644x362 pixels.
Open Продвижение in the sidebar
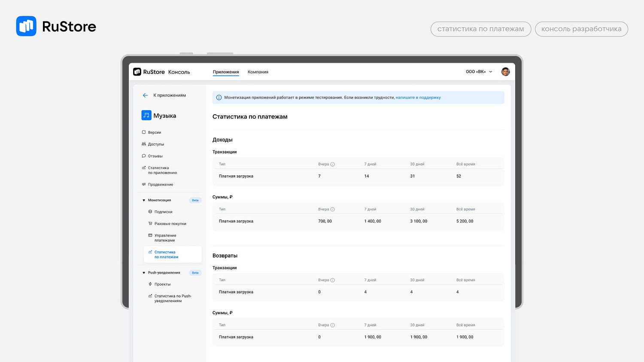[161, 185]
